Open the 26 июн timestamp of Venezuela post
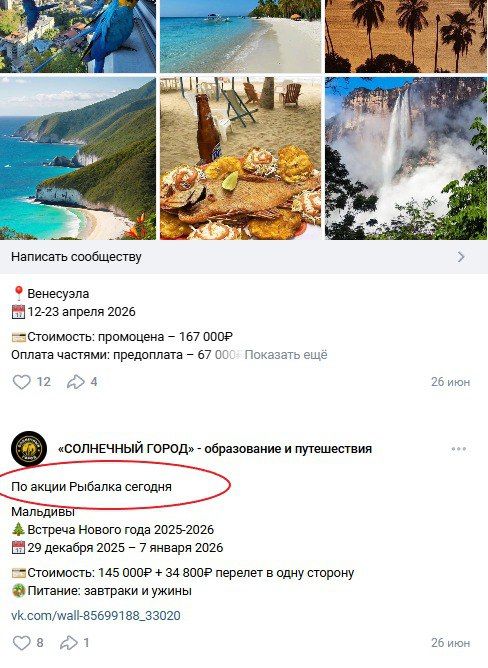488x668 pixels. coord(450,382)
